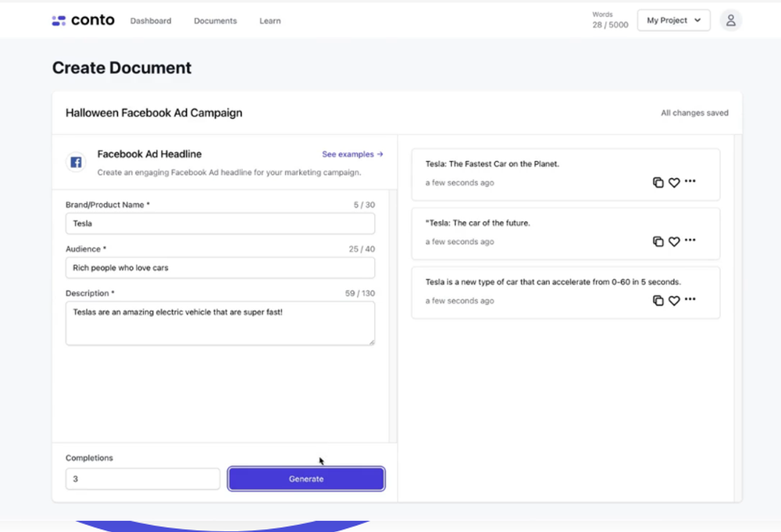Image resolution: width=781 pixels, height=532 pixels.
Task: Click the Generate button
Action: point(306,479)
